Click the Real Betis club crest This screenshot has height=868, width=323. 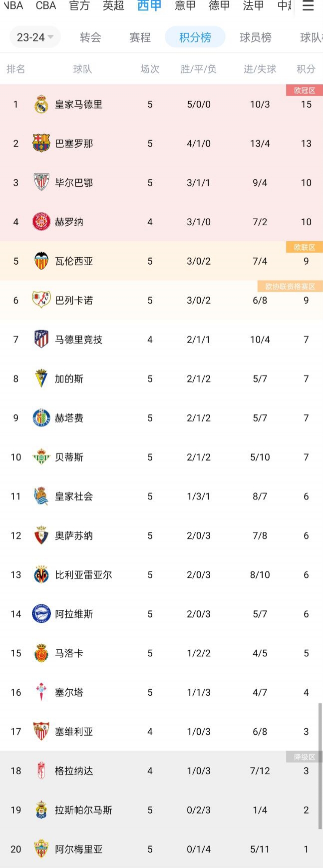[41, 457]
